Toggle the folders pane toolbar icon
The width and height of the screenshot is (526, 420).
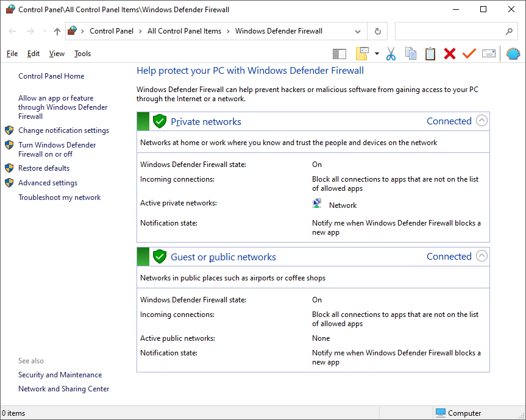(x=339, y=54)
